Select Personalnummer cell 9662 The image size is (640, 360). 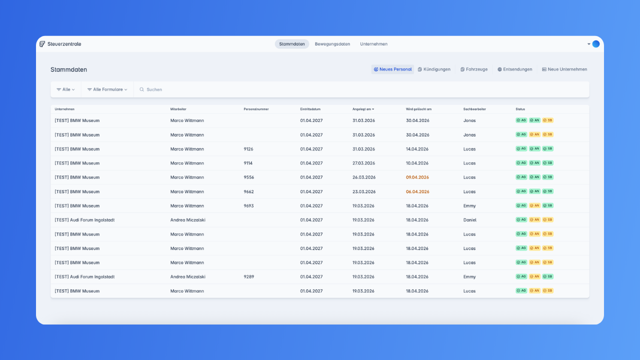(x=249, y=191)
